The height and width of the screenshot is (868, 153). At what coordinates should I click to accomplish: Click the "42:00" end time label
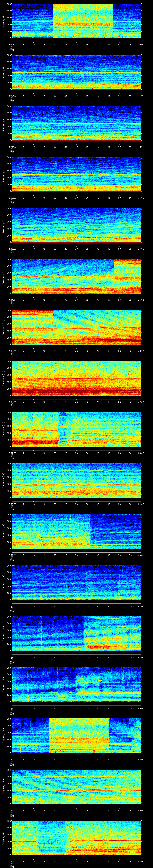(x=141, y=657)
